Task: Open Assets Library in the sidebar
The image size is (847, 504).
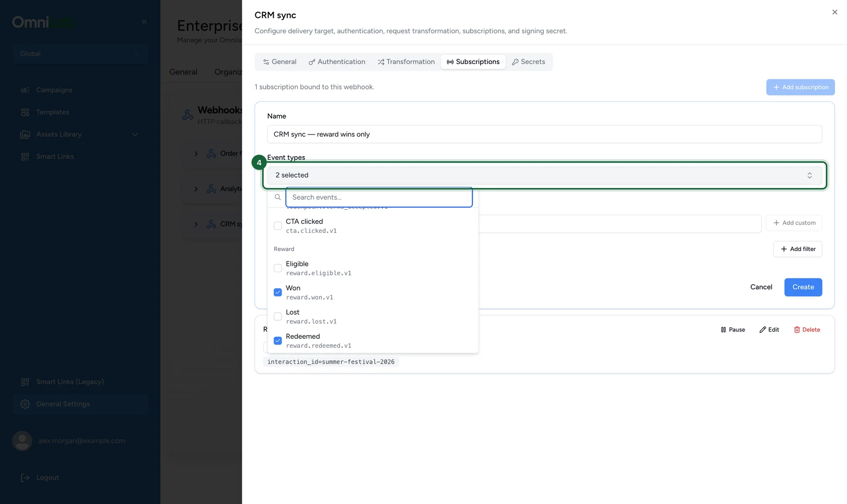Action: point(59,134)
